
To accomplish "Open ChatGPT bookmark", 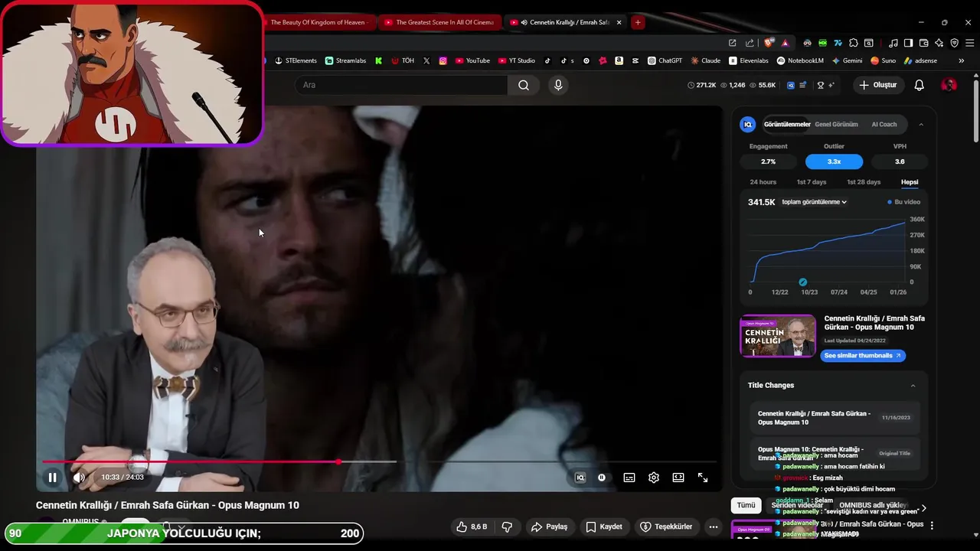I will [665, 60].
